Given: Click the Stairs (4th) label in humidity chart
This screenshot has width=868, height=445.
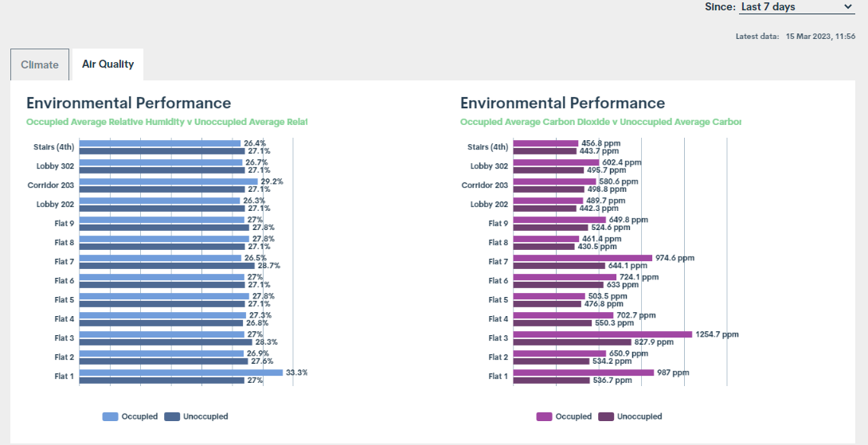Looking at the screenshot, I should pos(53,147).
